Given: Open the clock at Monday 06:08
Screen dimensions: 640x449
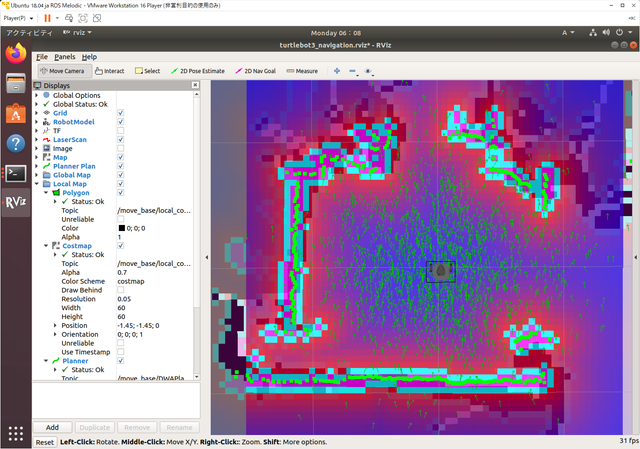Looking at the screenshot, I should pos(336,33).
